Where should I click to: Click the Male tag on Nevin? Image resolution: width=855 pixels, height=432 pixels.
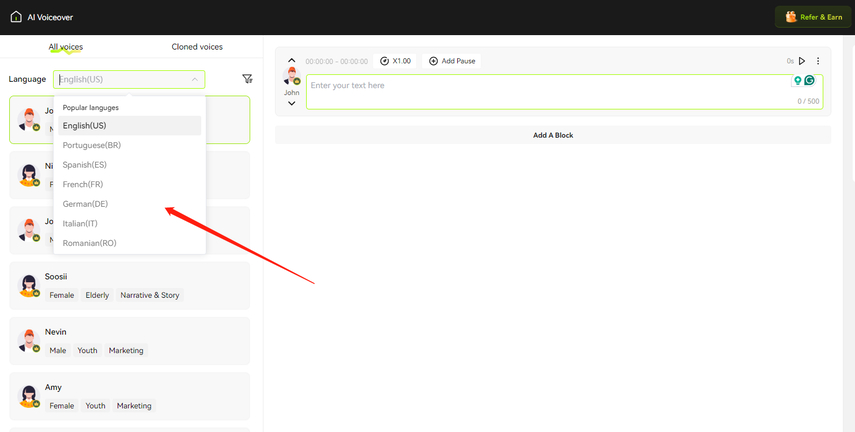tap(58, 350)
